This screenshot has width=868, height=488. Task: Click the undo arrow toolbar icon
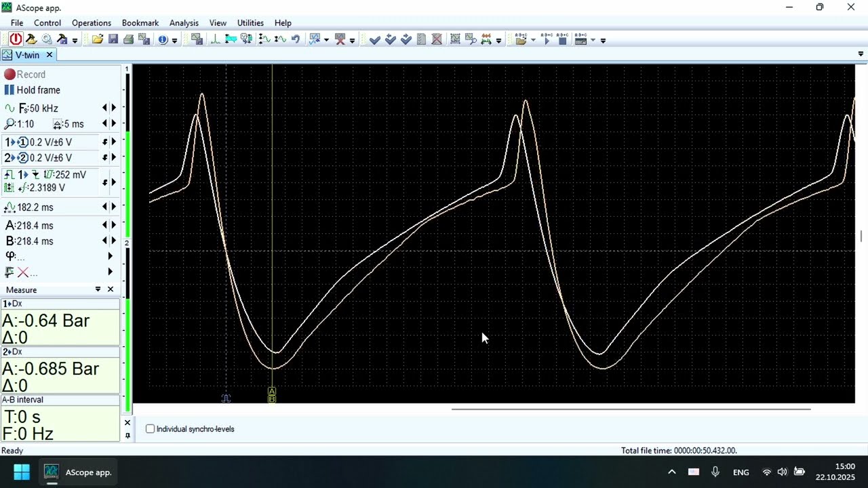coord(296,39)
